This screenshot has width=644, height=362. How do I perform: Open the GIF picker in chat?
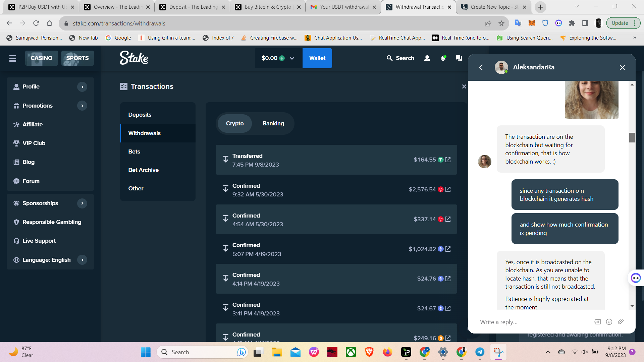597,322
